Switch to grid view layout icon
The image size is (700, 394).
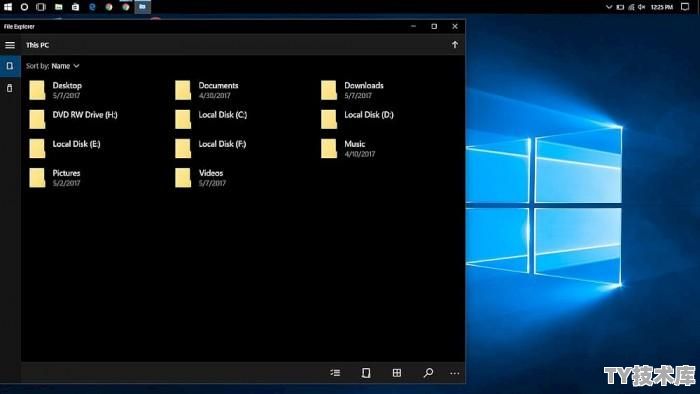tap(396, 373)
